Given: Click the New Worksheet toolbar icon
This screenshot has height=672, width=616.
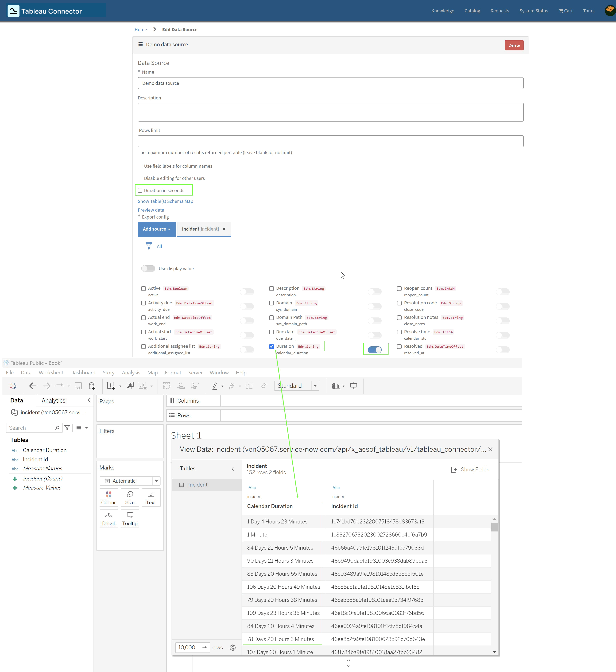Looking at the screenshot, I should tap(111, 386).
